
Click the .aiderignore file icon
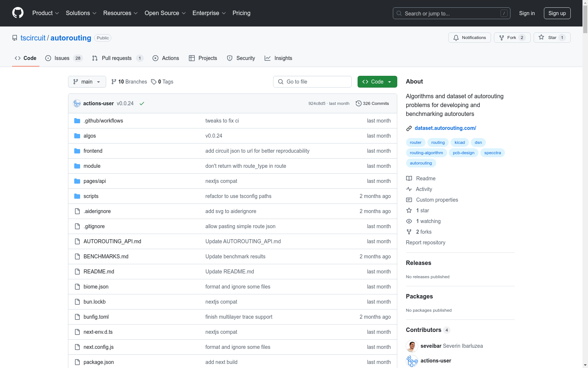(x=77, y=211)
